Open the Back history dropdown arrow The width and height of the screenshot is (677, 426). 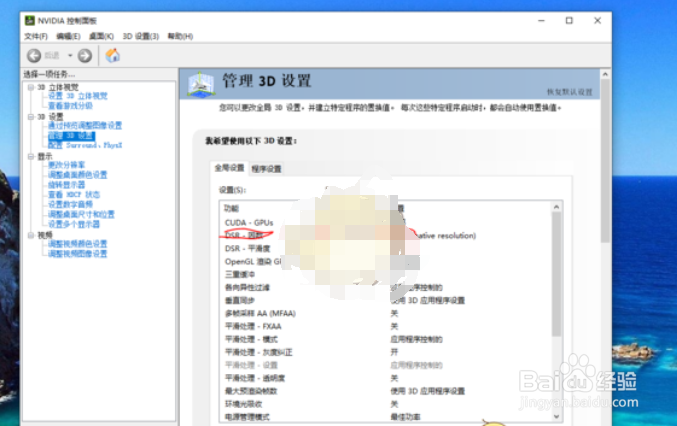pos(70,56)
